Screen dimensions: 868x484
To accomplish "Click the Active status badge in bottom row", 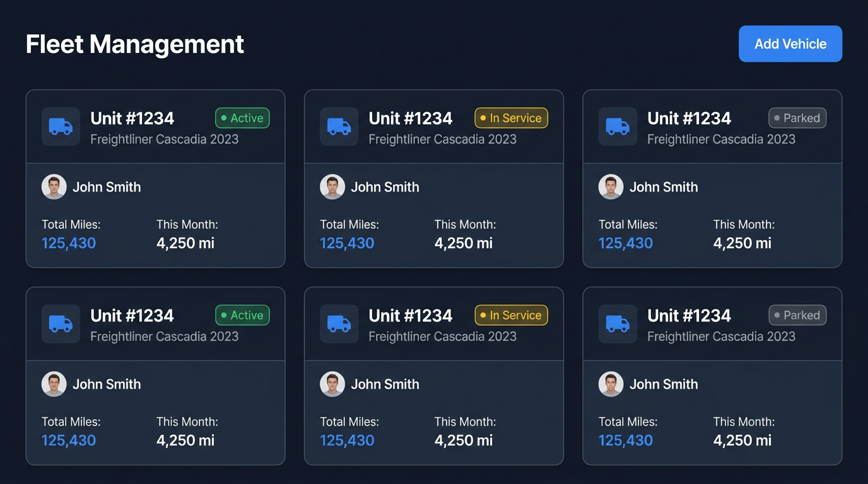I will tap(242, 315).
